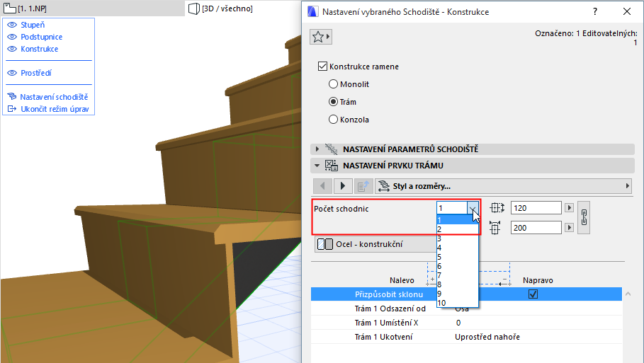This screenshot has width=644, height=363.
Task: Click the Nastavení parametrů schodiště panel icon
Action: coord(331,149)
